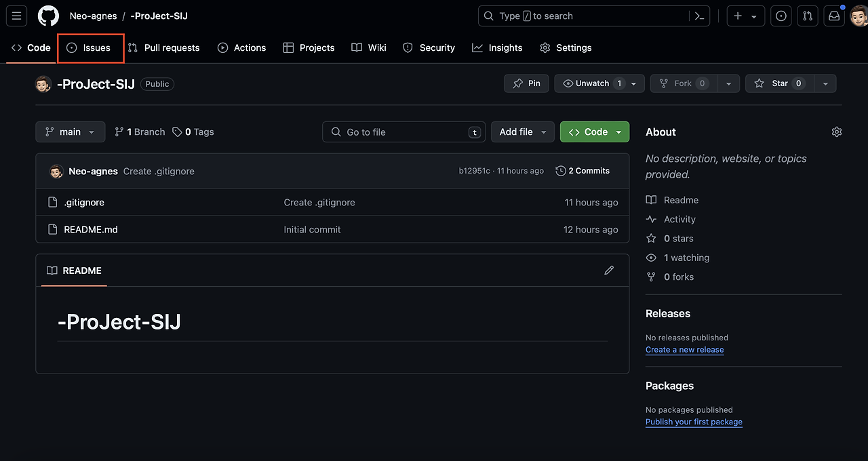
Task: Open the command palette icon in search
Action: coord(699,16)
